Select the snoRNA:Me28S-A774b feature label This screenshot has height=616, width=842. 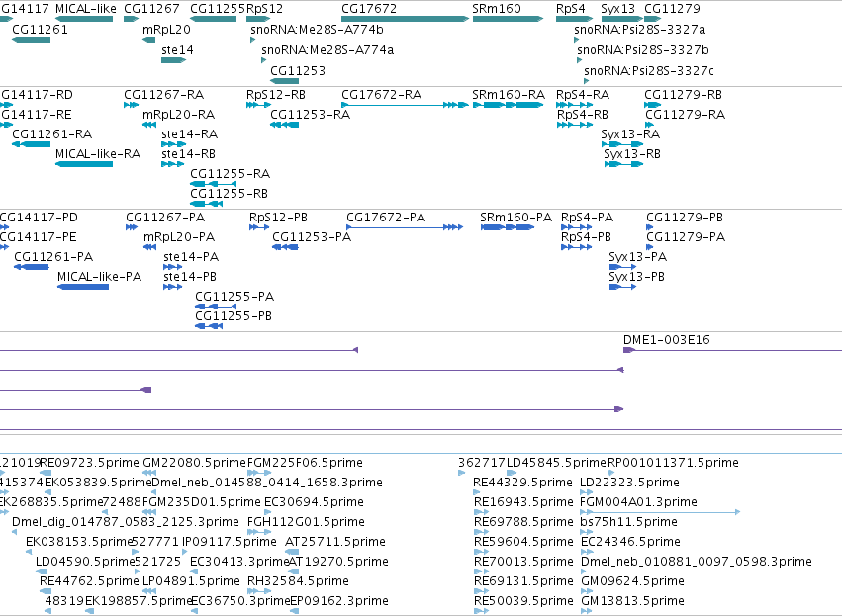[x=317, y=30]
